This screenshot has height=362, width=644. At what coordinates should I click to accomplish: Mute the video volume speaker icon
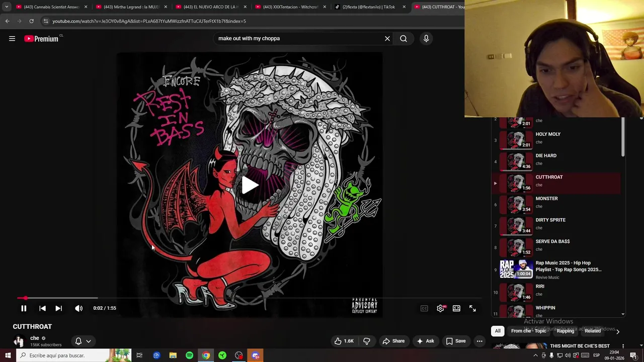click(78, 308)
